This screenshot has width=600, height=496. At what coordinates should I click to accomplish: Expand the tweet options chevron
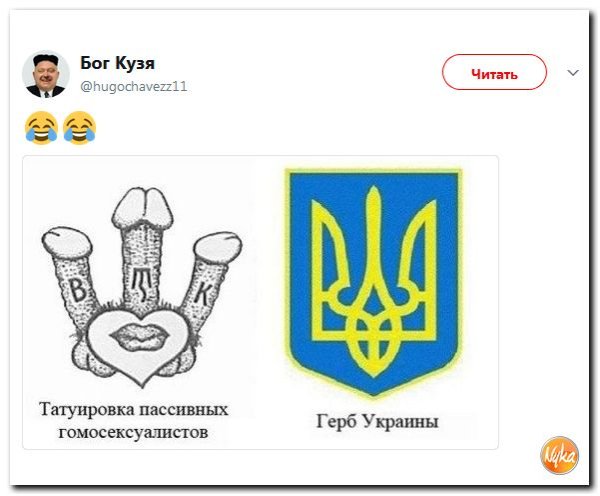point(572,73)
